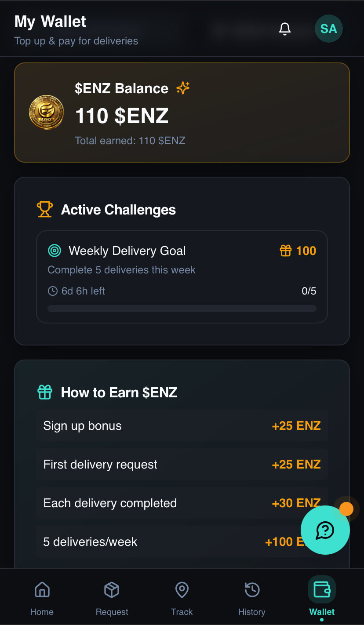Open notifications bell icon
Screen dimensions: 364x625
(285, 29)
